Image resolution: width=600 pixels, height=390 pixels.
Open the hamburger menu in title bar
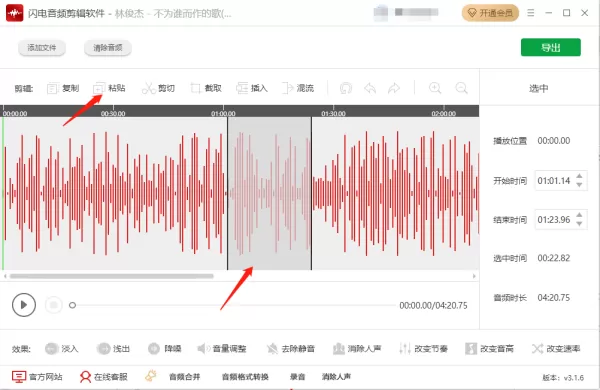531,13
